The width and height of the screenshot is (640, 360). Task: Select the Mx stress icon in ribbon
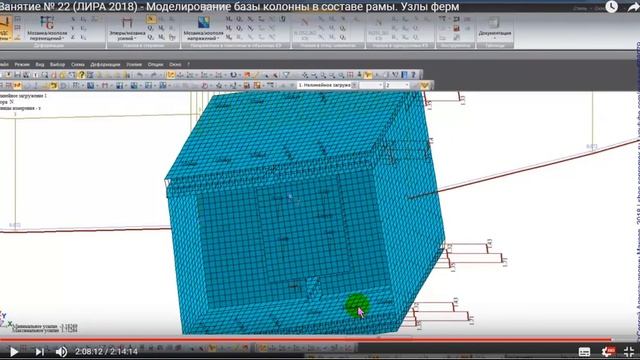229,19
